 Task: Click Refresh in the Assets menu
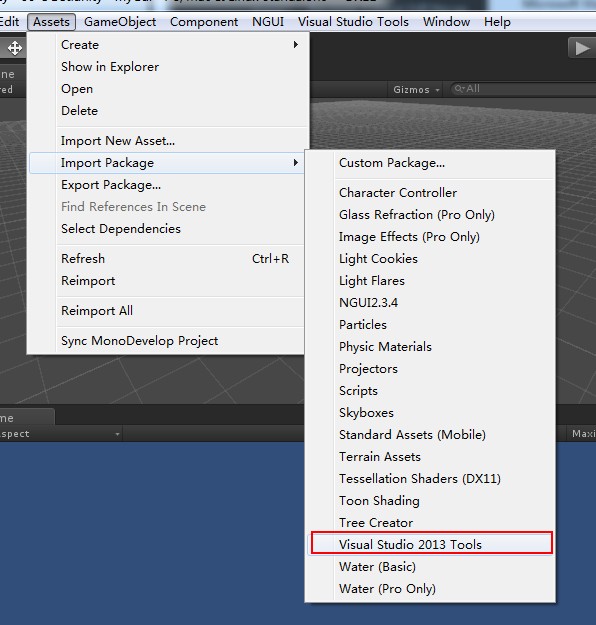tap(167, 259)
